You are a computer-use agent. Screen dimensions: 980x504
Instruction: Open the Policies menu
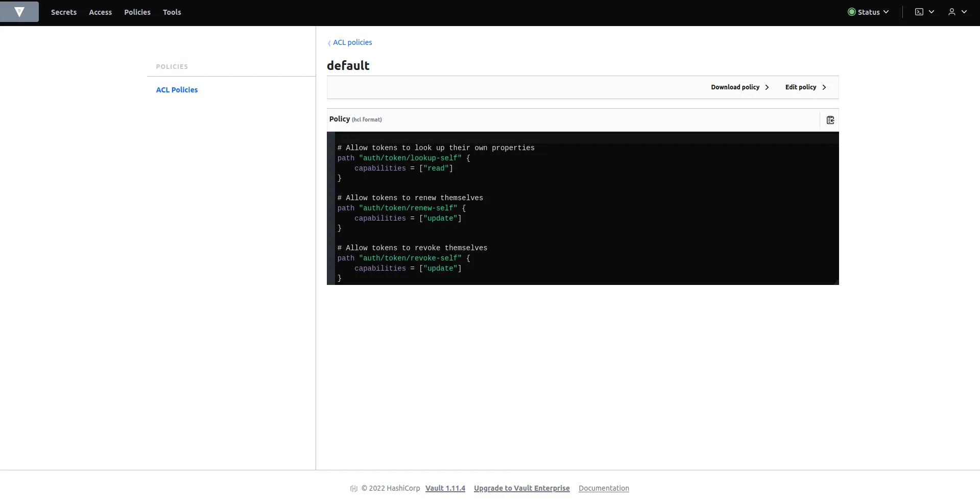137,12
